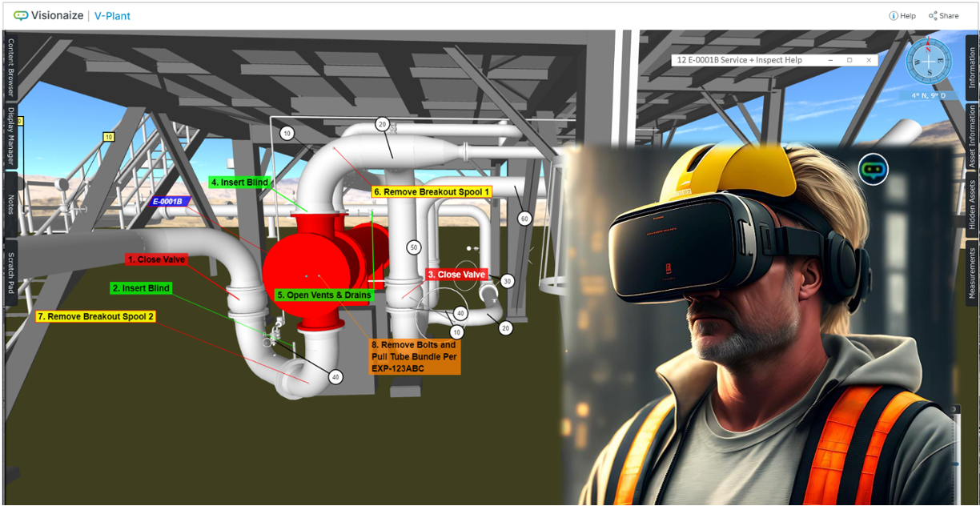Click the V-Plant title link
This screenshot has height=506, width=980.
click(x=112, y=16)
